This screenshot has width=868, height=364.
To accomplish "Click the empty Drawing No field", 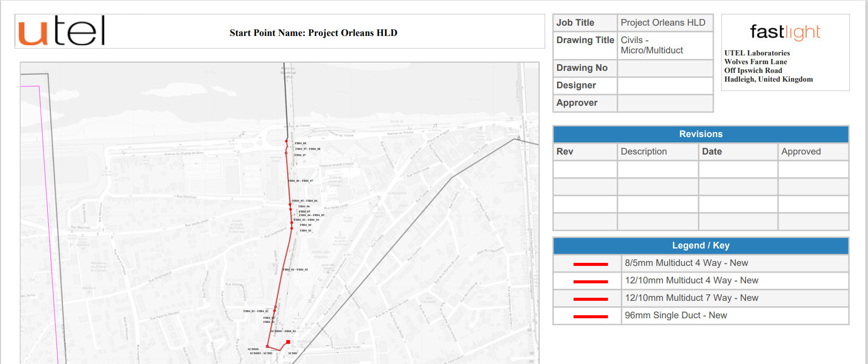I will coord(665,68).
